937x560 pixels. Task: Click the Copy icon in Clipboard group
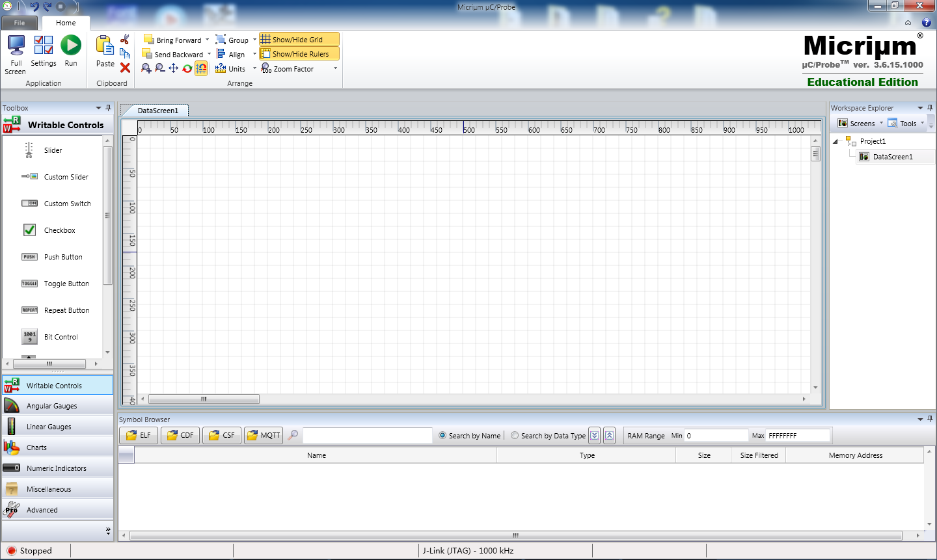coord(125,53)
